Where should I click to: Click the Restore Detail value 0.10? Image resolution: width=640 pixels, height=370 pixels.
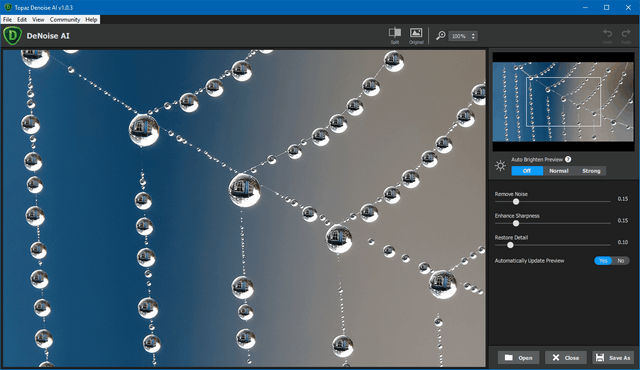pos(622,242)
